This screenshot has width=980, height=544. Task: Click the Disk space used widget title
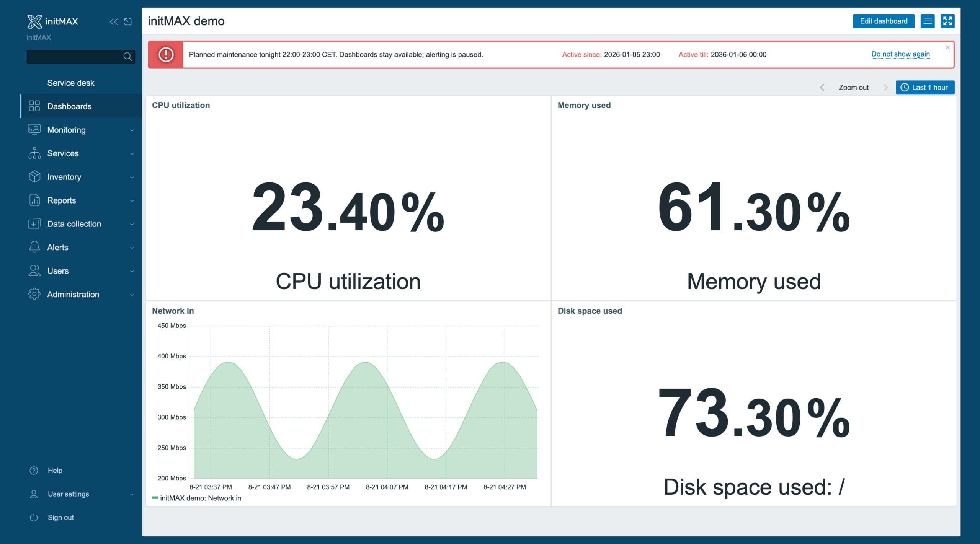tap(590, 311)
